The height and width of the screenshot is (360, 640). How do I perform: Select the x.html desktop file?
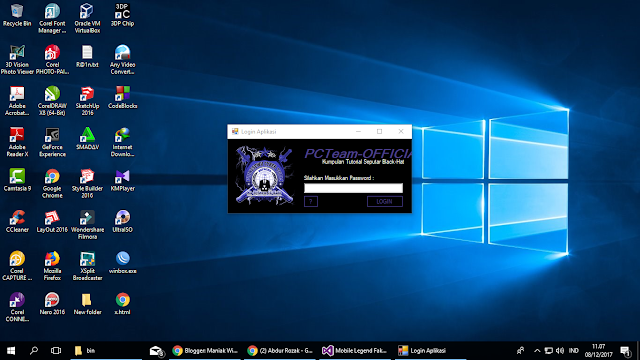pos(122,304)
